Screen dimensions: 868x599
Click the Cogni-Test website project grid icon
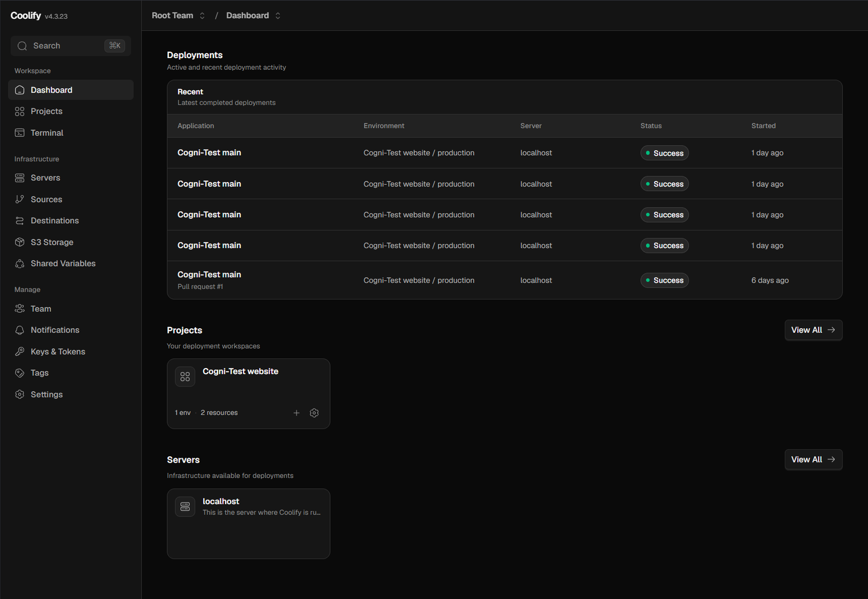coord(185,377)
